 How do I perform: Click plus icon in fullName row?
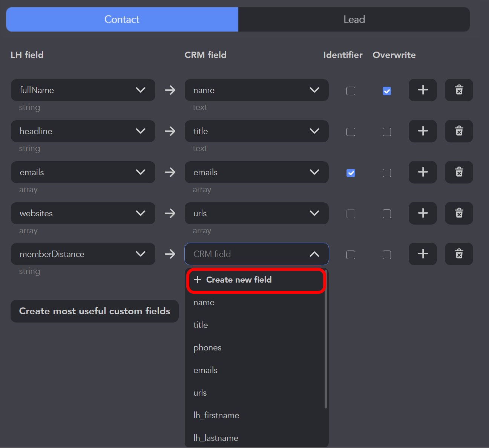click(x=423, y=90)
